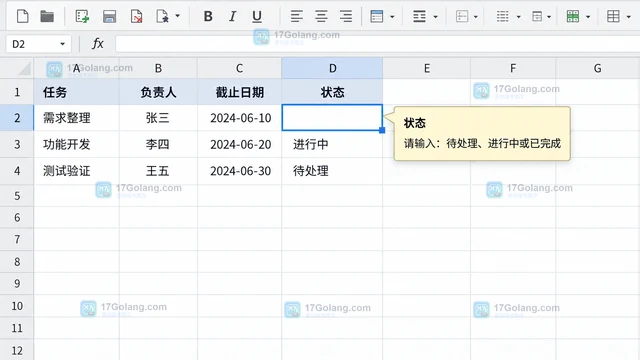Select row 1 header
The width and height of the screenshot is (640, 360).
tap(17, 92)
